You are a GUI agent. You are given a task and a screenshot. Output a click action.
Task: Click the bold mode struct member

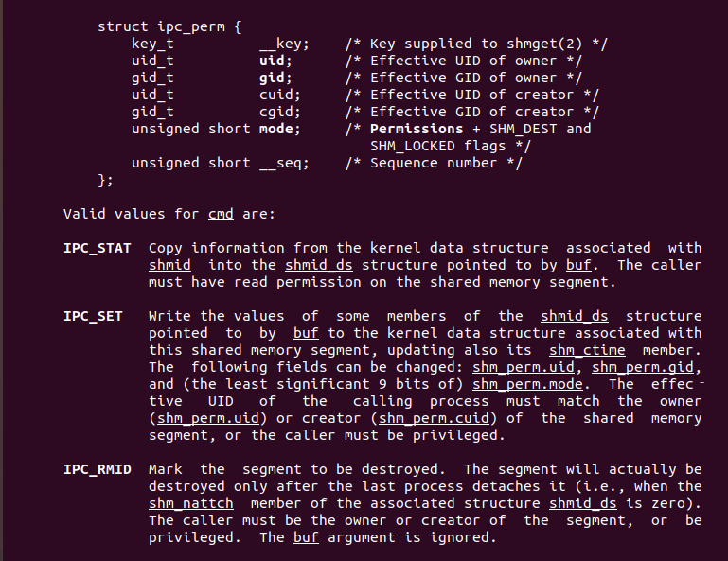pos(275,129)
